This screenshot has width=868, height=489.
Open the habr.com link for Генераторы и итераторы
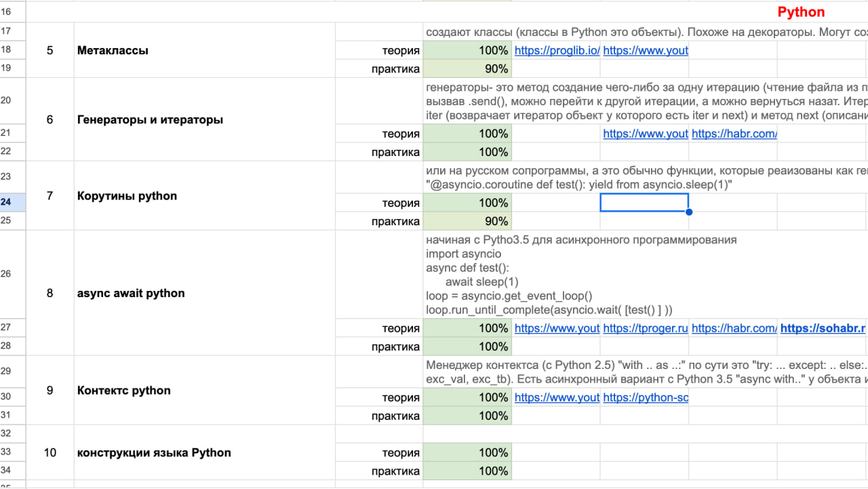point(733,134)
